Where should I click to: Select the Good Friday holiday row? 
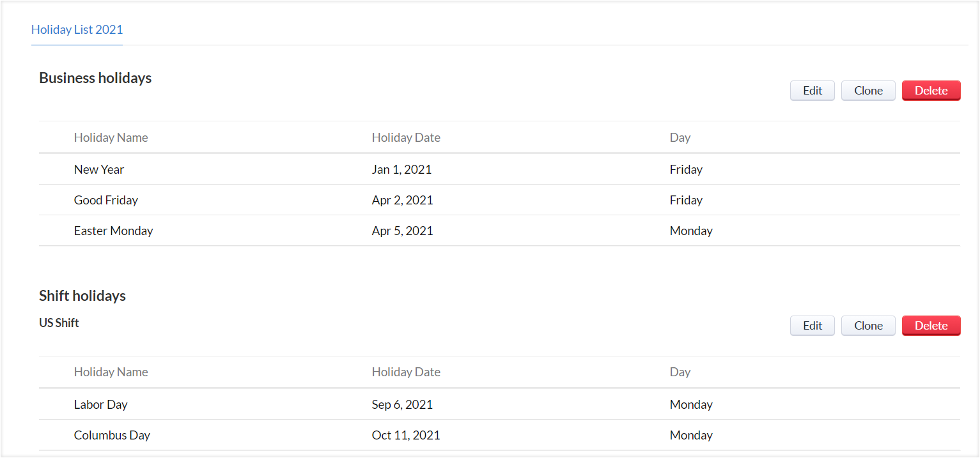pyautogui.click(x=106, y=200)
